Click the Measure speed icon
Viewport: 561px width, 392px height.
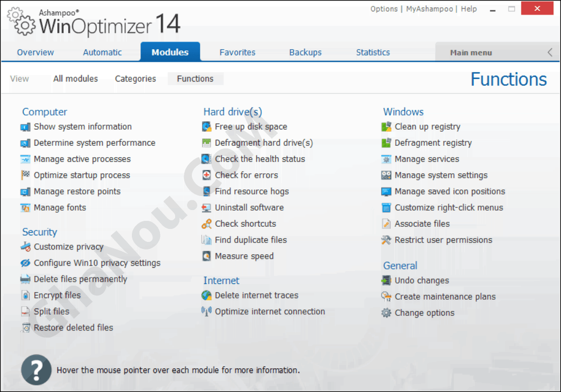pyautogui.click(x=206, y=256)
